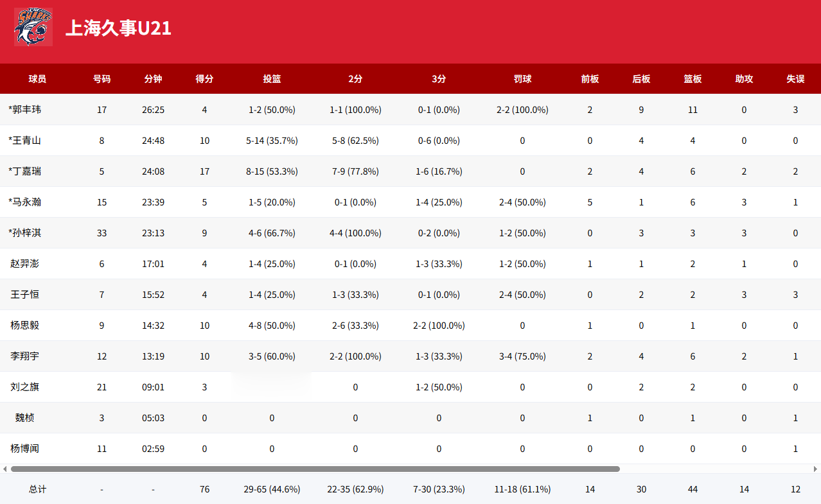The image size is (821, 504).
Task: Click 丁嘉瑞's field goals 8-15 (53.3%)
Action: 272,171
